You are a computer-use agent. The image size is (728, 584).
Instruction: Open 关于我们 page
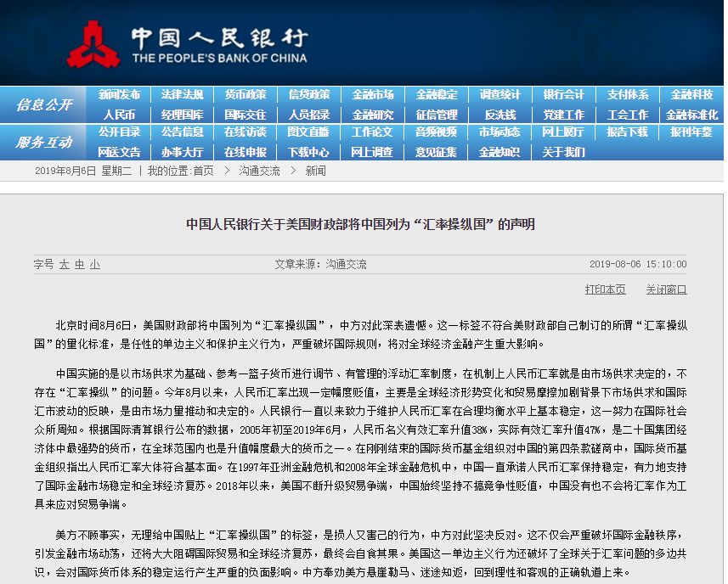[564, 152]
